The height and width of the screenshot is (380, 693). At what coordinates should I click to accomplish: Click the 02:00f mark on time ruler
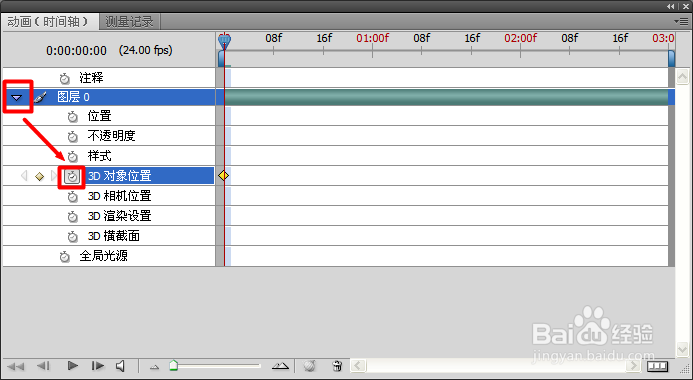(521, 38)
